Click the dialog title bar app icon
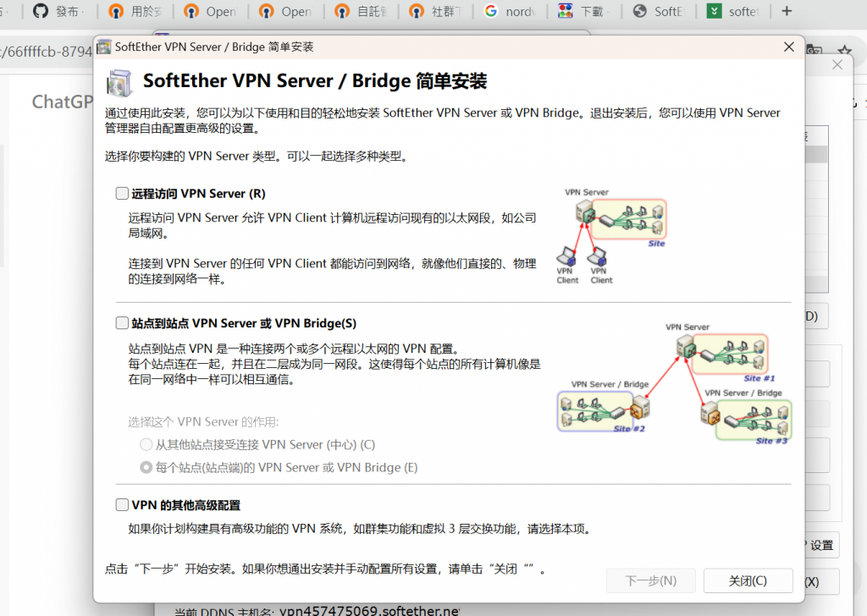 click(x=104, y=47)
